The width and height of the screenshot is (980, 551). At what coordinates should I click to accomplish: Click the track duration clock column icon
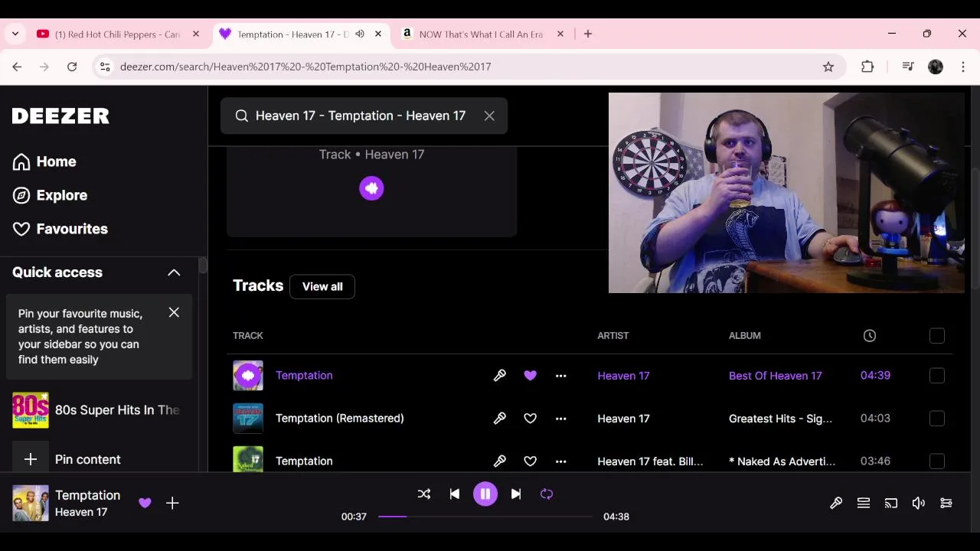[x=870, y=336]
